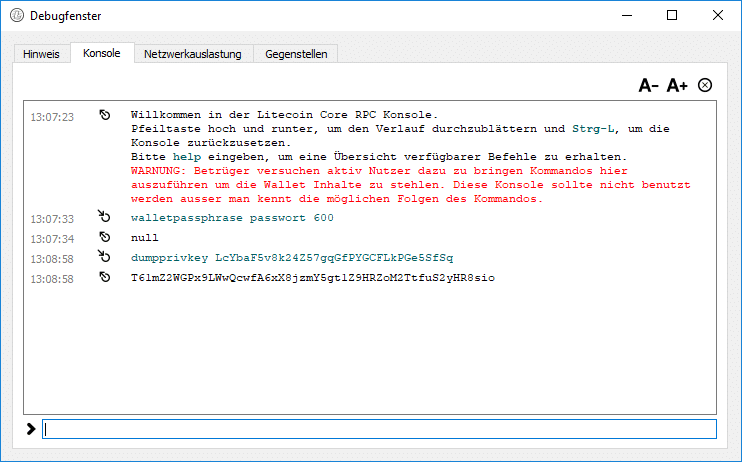This screenshot has width=742, height=462.
Task: Open the Netzwerkauslastung tab
Action: (193, 54)
